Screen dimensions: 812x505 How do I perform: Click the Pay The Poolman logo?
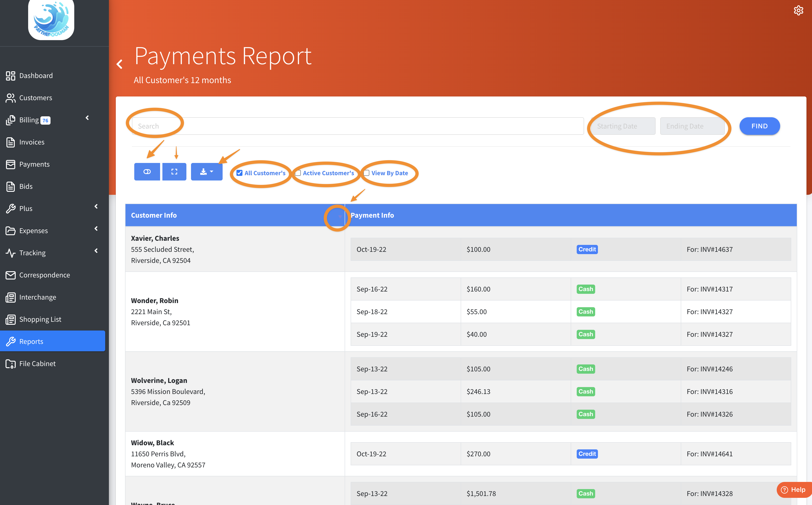[51, 19]
